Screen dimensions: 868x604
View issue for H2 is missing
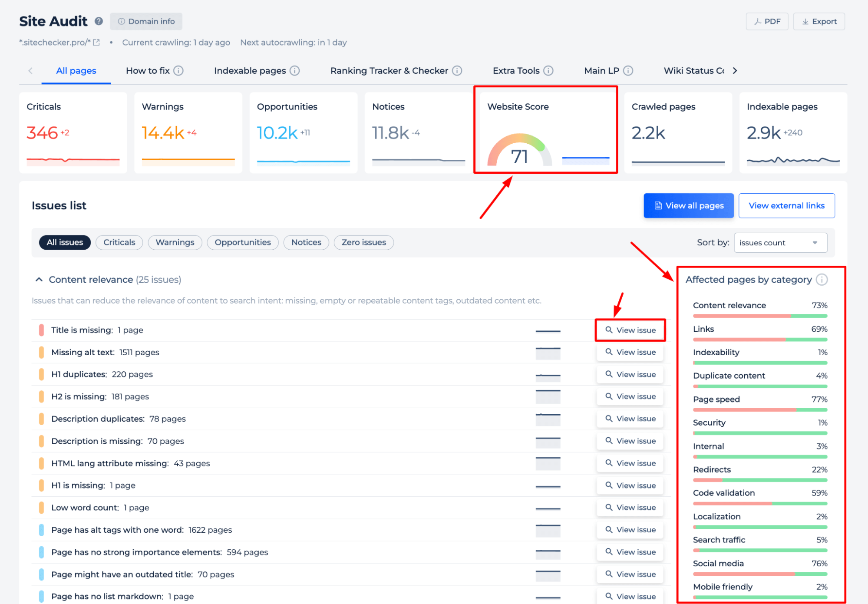(630, 396)
